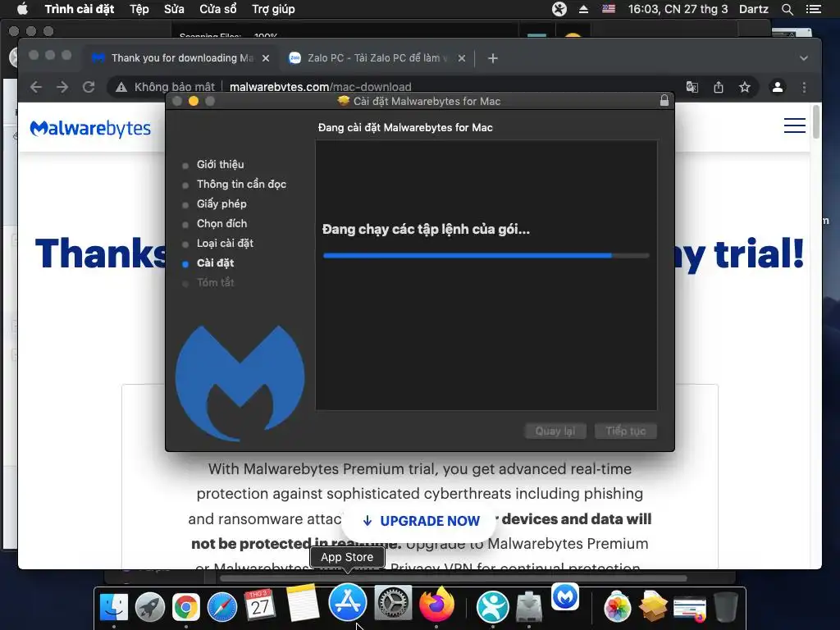Viewport: 840px width, 630px height.
Task: Open System Preferences gear icon
Action: pos(393,605)
